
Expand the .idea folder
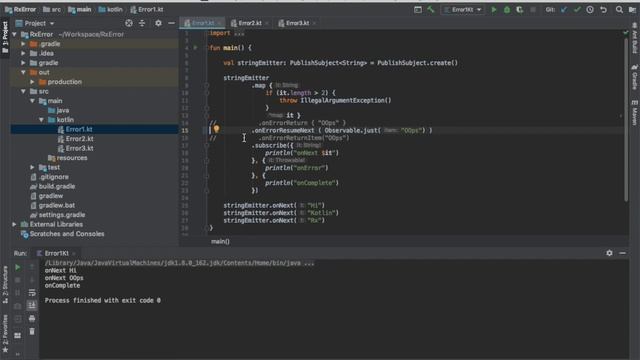(x=23, y=53)
